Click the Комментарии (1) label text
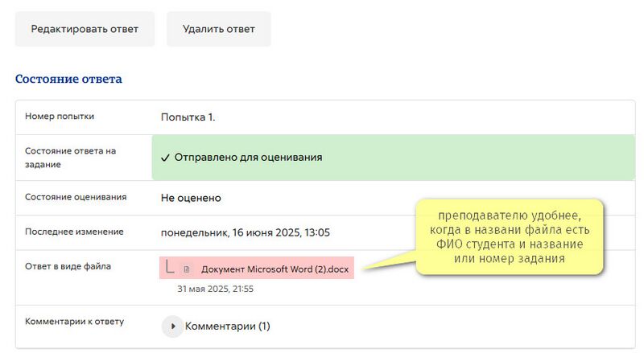This screenshot has height=353, width=644. 228,326
